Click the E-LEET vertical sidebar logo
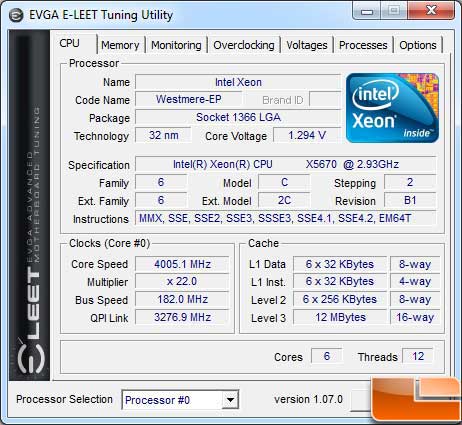Image resolution: width=462 pixels, height=425 pixels. click(x=30, y=205)
